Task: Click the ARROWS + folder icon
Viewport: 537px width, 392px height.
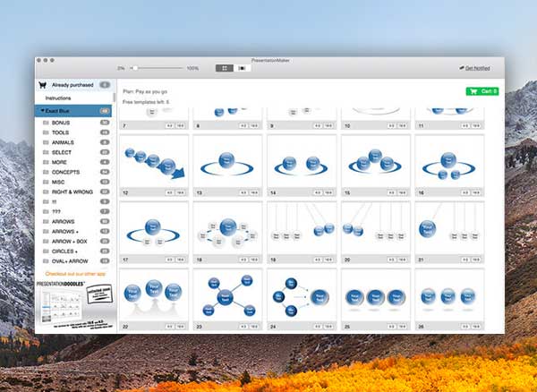Action: click(46, 232)
